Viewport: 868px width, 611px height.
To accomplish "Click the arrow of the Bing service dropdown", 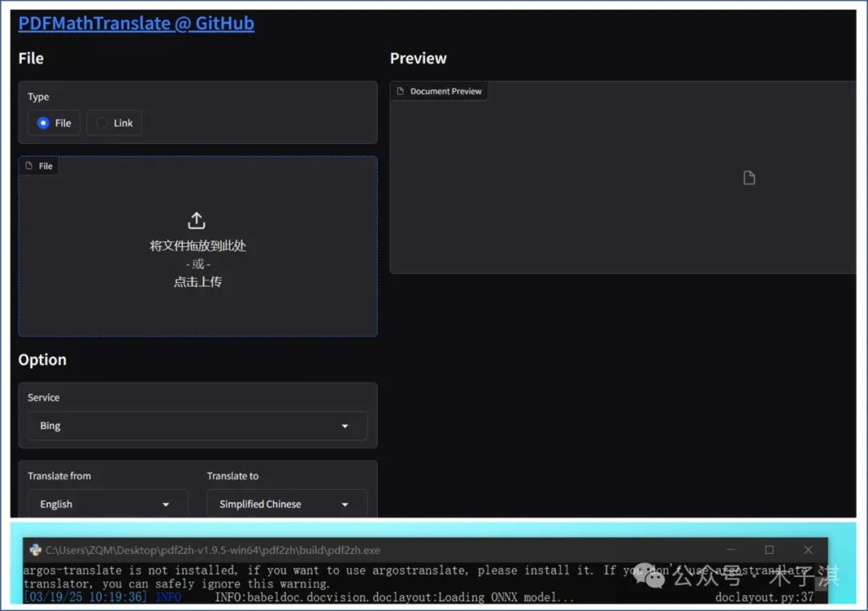I will click(x=345, y=426).
